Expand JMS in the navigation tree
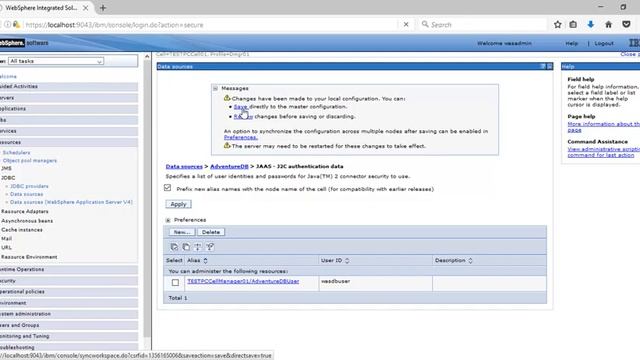This screenshot has height=360, width=640. 6,168
